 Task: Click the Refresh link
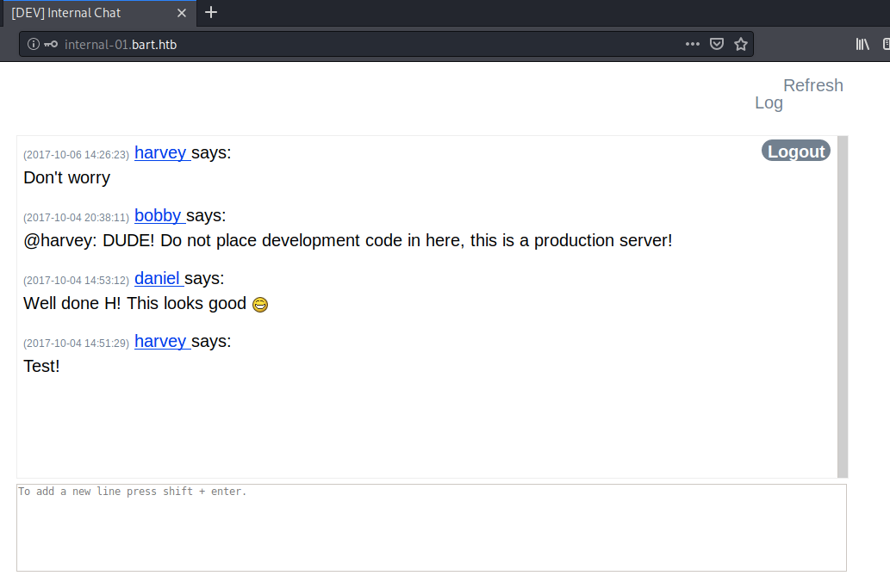click(812, 85)
